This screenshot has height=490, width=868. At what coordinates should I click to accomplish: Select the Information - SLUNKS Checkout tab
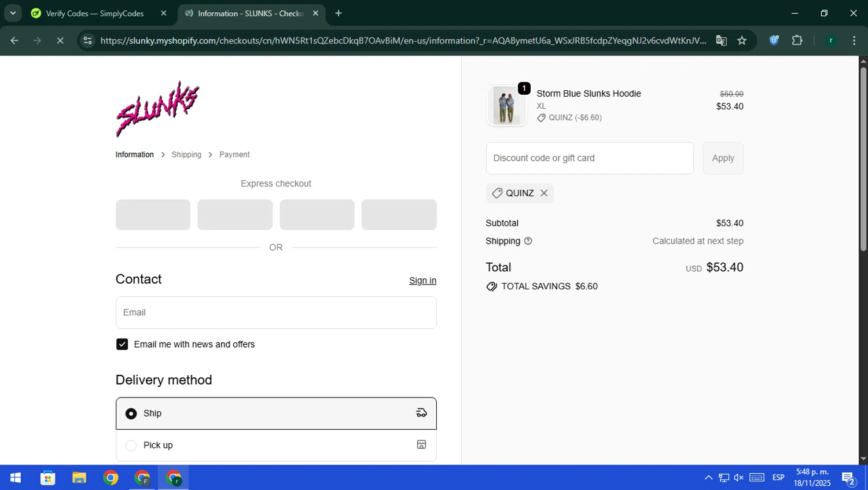point(250,13)
